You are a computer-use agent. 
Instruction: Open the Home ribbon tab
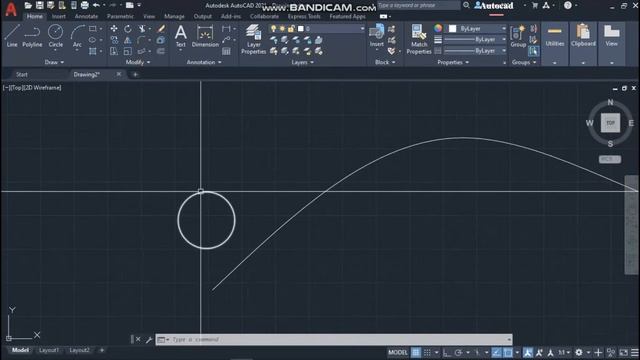[x=34, y=16]
